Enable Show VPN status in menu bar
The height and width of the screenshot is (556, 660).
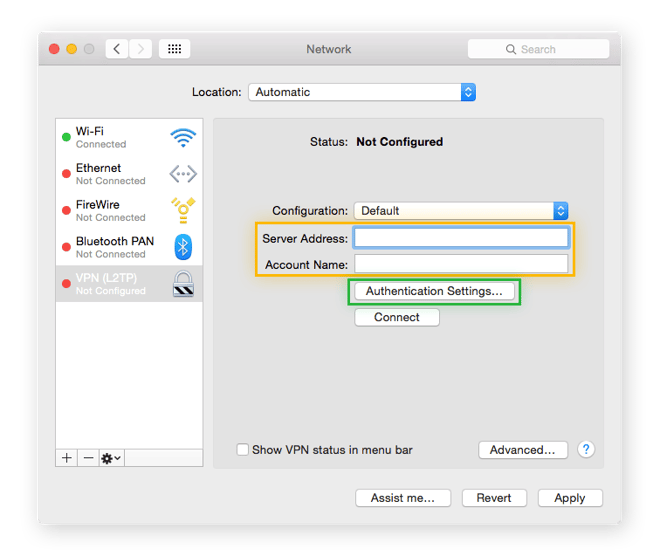point(242,450)
